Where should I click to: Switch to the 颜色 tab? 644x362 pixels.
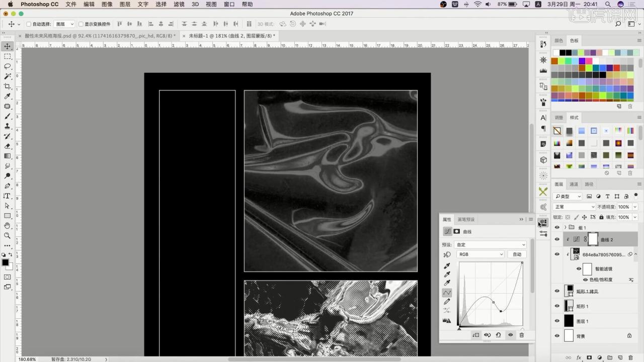click(559, 41)
